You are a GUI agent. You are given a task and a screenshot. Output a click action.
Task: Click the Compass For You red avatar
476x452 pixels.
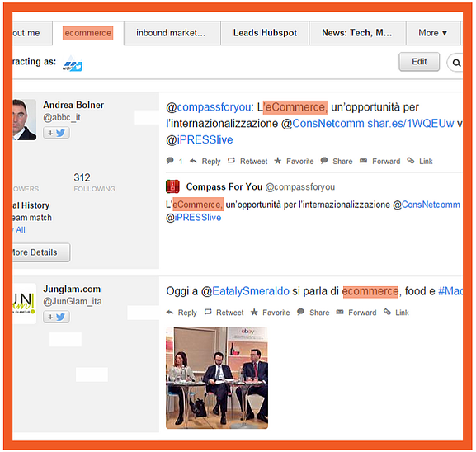172,186
